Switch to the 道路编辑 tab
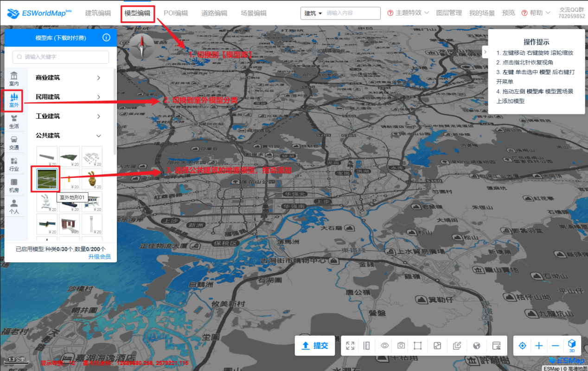This screenshot has height=371, width=588. pos(214,13)
